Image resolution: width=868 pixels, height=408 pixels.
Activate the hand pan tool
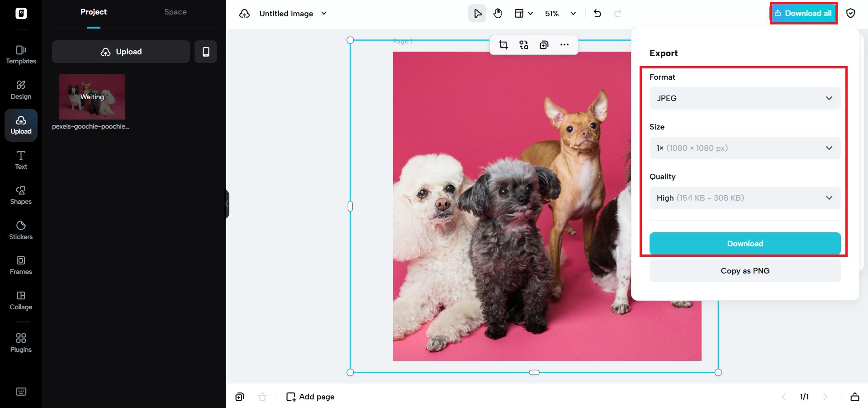498,13
